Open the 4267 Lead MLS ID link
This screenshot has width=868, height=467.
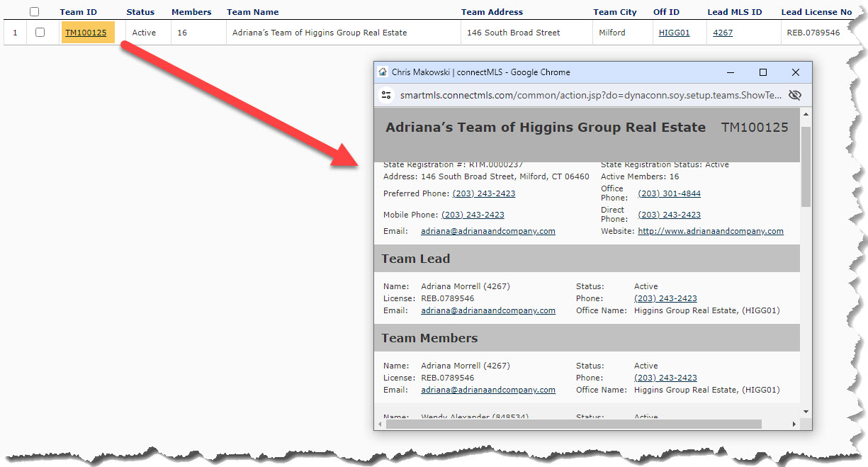tap(723, 33)
